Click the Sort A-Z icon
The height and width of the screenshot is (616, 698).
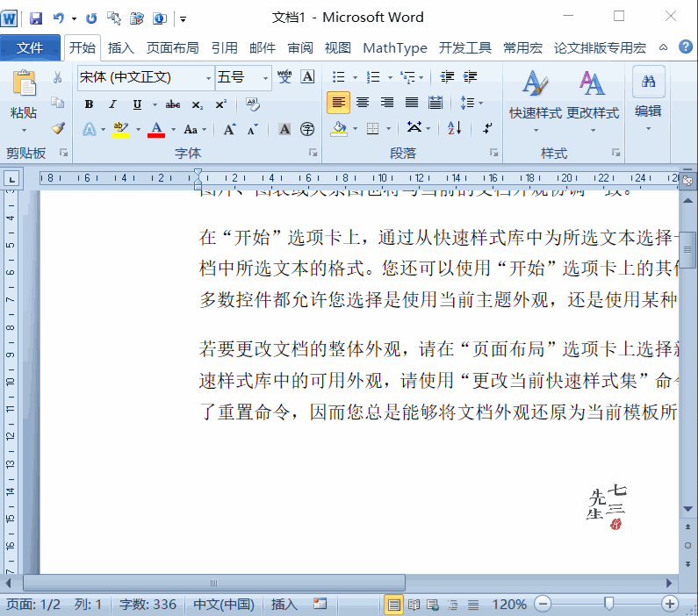pyautogui.click(x=455, y=128)
